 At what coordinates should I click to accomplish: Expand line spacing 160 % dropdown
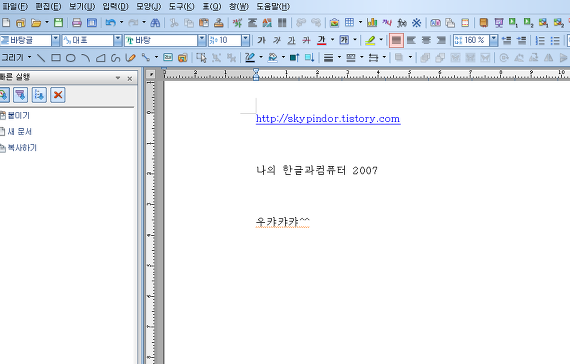[x=494, y=40]
